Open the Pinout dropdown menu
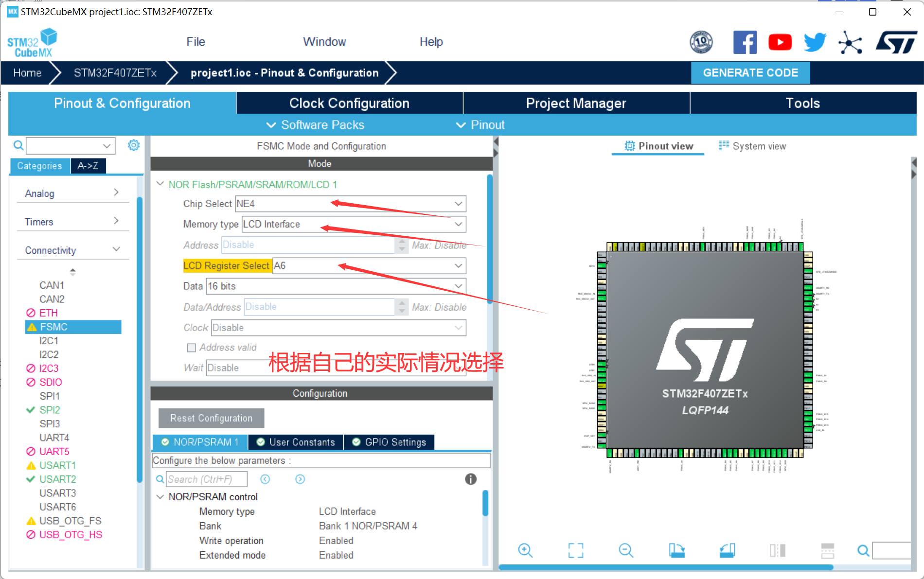This screenshot has width=924, height=579. click(480, 125)
